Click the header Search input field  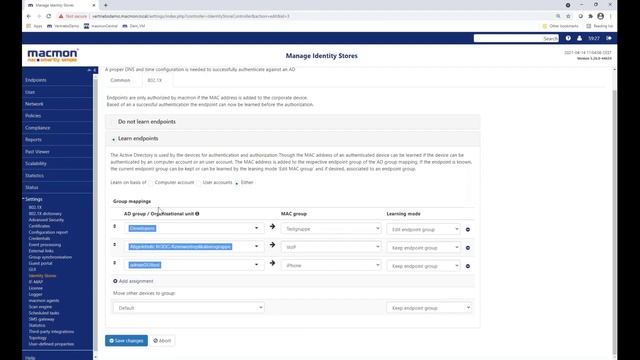tap(516, 38)
